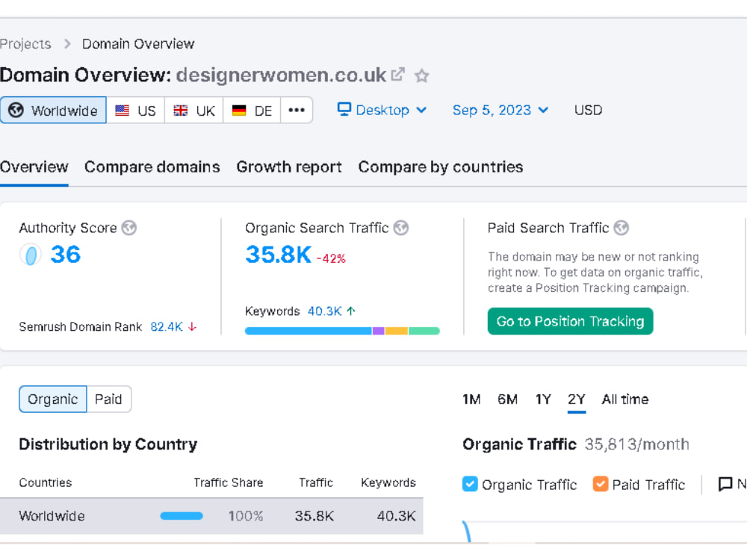Click the Authority Score circle gauge icon
Viewport: 747px width, 560px height.
click(x=31, y=255)
